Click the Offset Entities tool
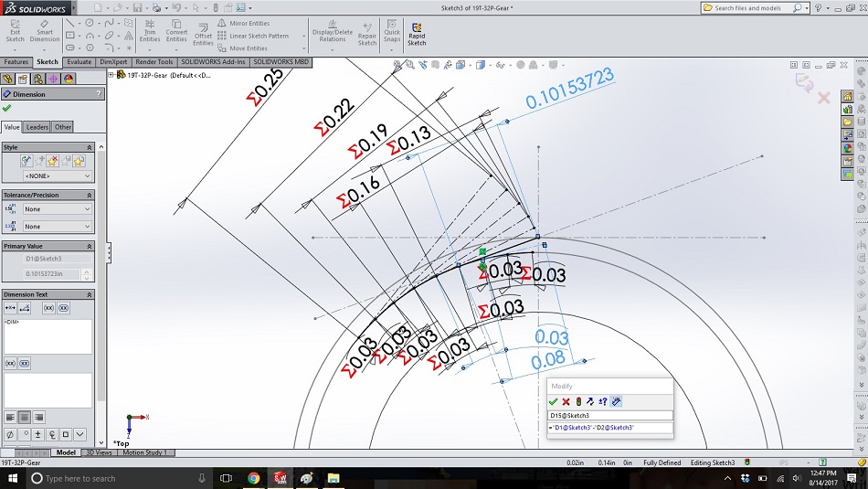This screenshot has width=868, height=489. (x=202, y=30)
